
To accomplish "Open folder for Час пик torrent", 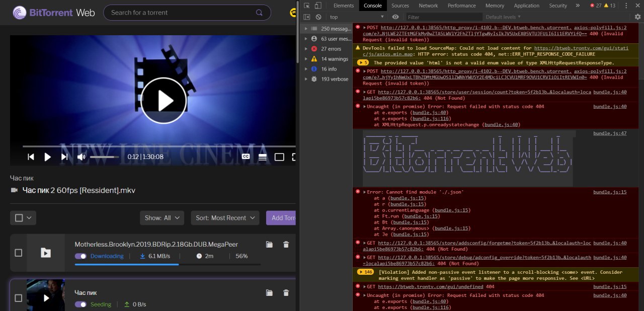I will click(x=269, y=293).
